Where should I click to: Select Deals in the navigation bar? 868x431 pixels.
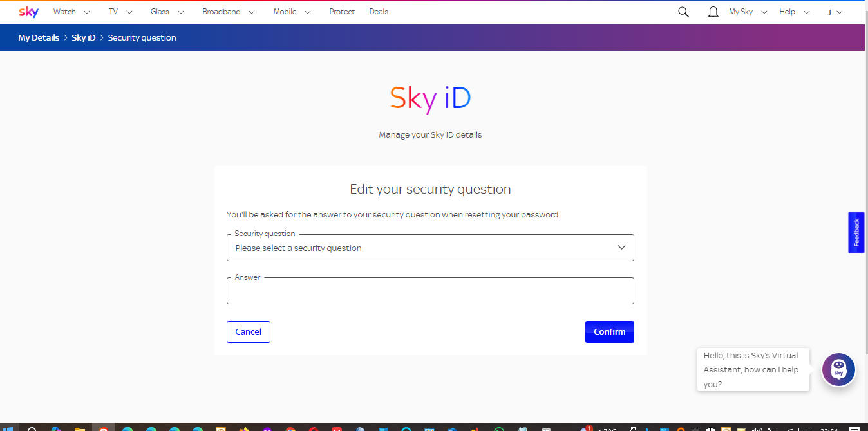(x=379, y=12)
